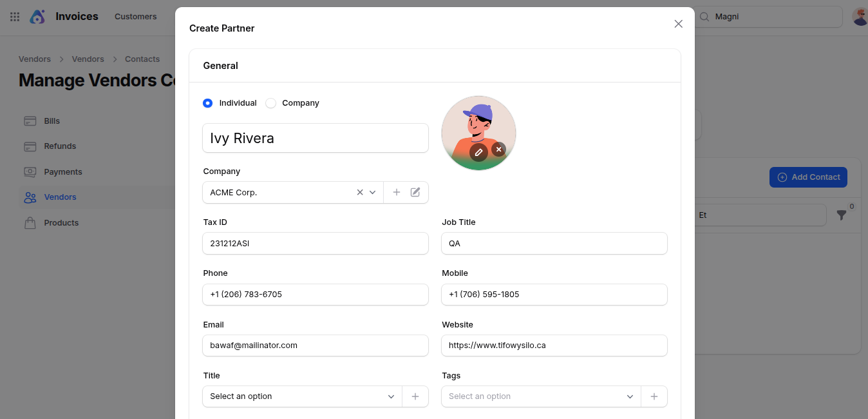
Task: Click Invoices in the top navigation
Action: pyautogui.click(x=77, y=16)
